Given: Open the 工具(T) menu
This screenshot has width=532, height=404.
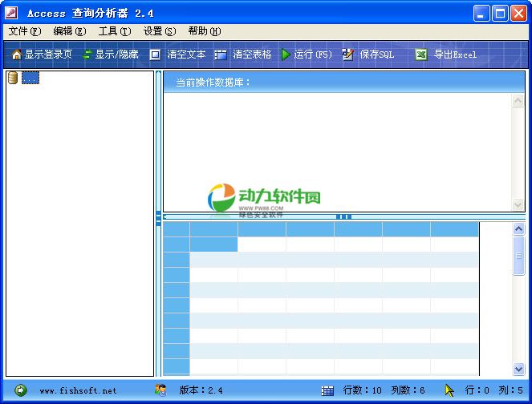Looking at the screenshot, I should point(114,31).
